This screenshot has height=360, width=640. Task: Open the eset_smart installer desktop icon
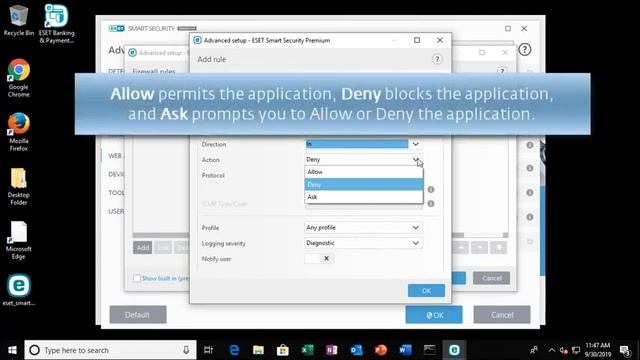coord(18,289)
